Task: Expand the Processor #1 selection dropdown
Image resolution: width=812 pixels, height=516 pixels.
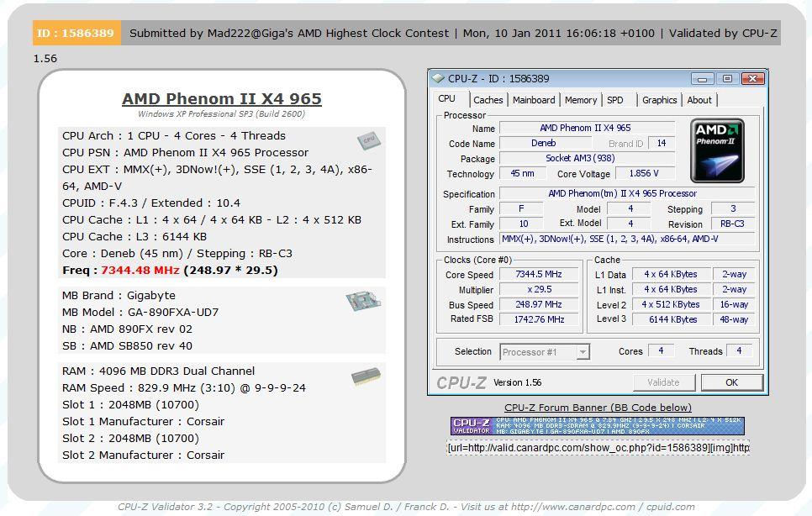Action: point(583,352)
